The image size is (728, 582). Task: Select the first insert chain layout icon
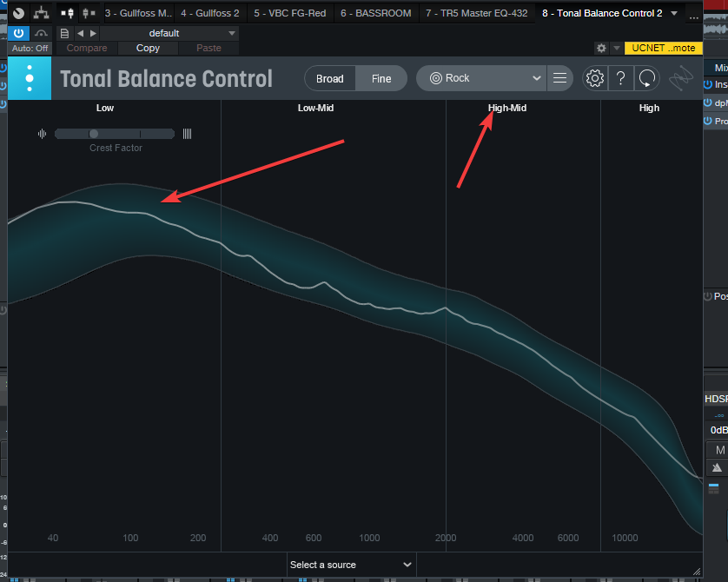tap(67, 13)
